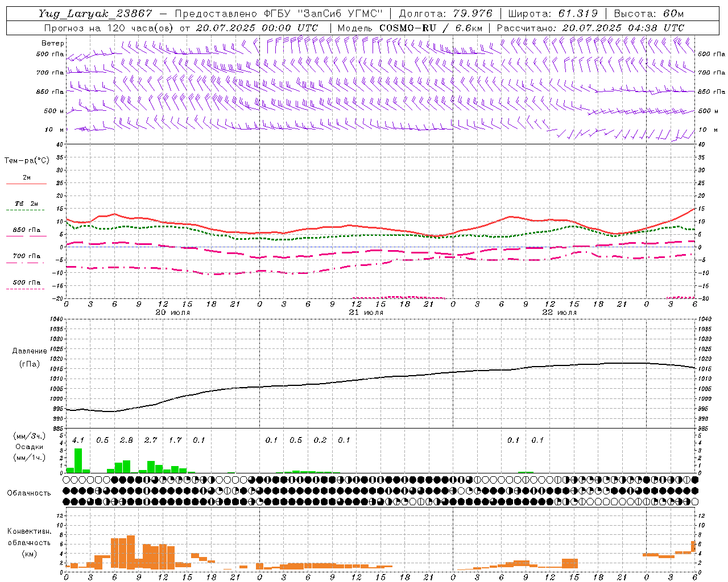Screen dimensions: 728x582
Task: Select the (мм/1ч.) precipitation unit label
Action: (28, 458)
